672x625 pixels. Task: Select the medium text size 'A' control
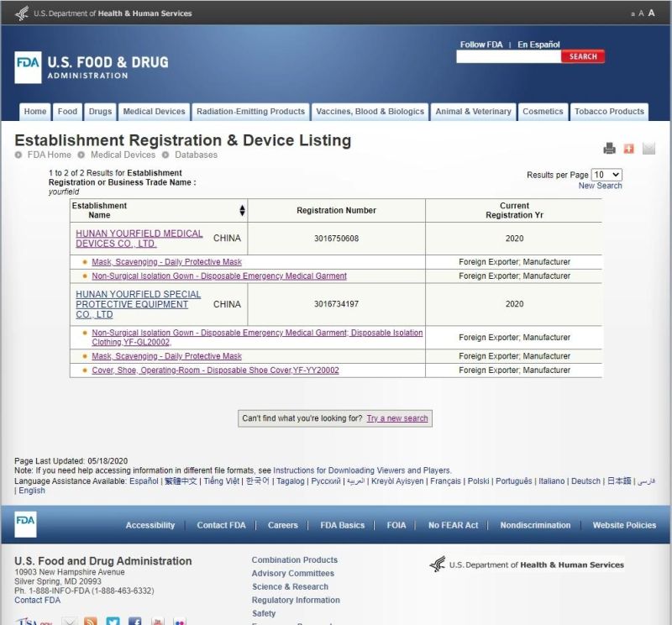(x=641, y=13)
